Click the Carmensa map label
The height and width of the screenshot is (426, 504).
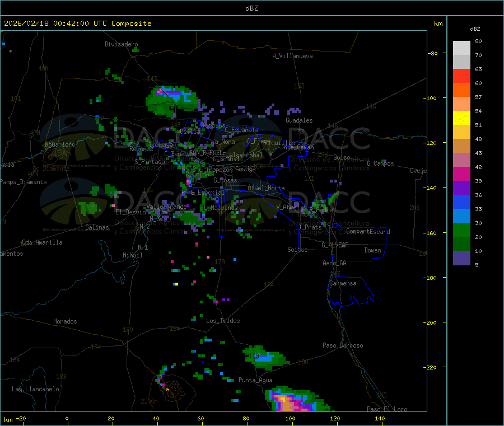343,283
